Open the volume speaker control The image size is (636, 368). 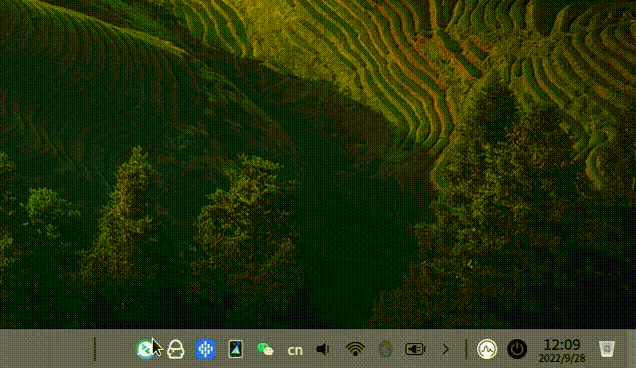click(323, 349)
